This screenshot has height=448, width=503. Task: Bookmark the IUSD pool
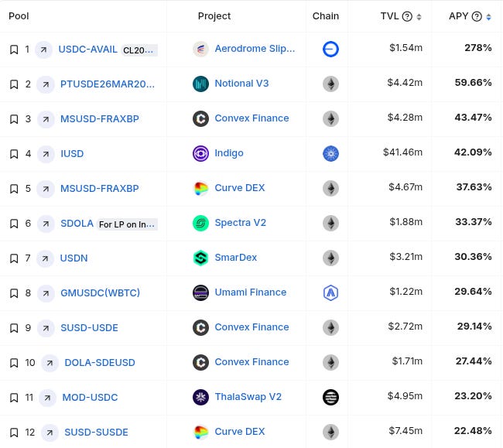(14, 154)
